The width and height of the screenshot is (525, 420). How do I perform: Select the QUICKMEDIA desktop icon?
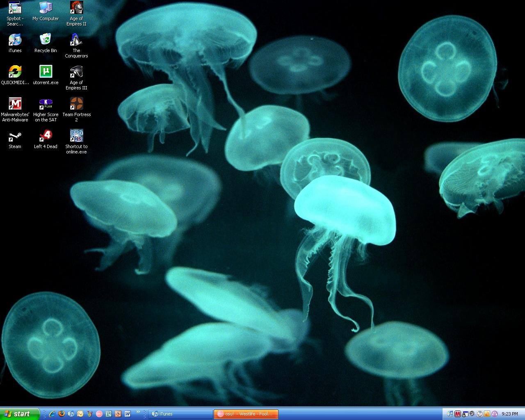point(15,75)
